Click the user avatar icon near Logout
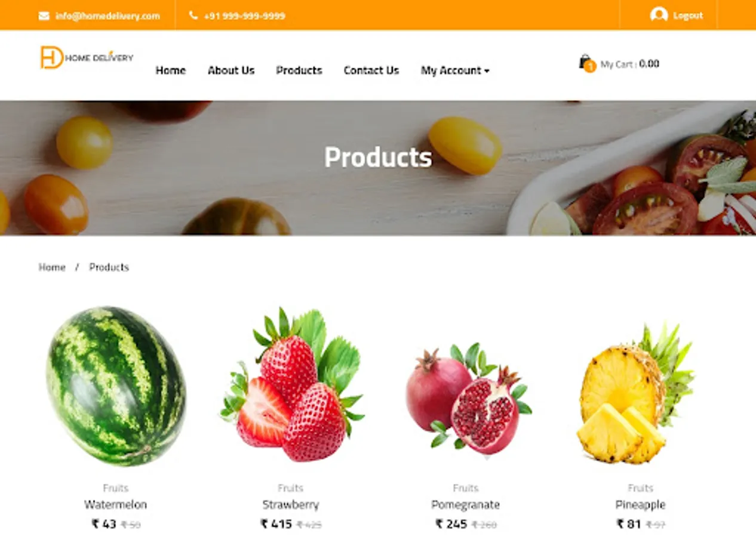This screenshot has width=756, height=537. 659,15
